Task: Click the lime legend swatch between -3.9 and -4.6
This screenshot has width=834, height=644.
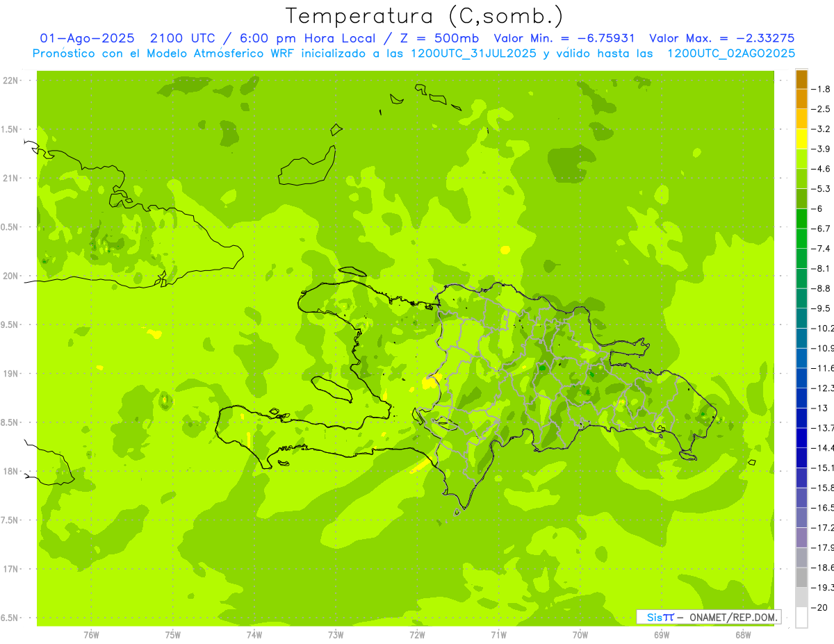Action: [801, 159]
